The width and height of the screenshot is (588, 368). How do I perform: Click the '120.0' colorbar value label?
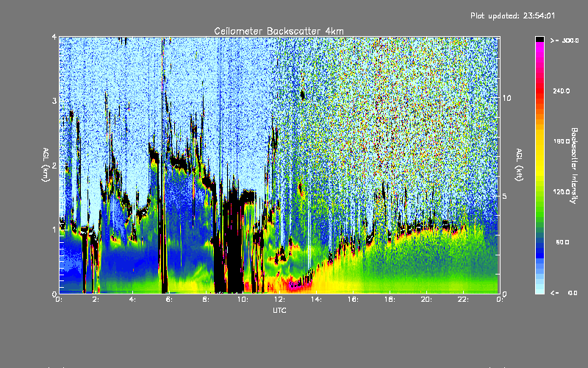(x=562, y=191)
